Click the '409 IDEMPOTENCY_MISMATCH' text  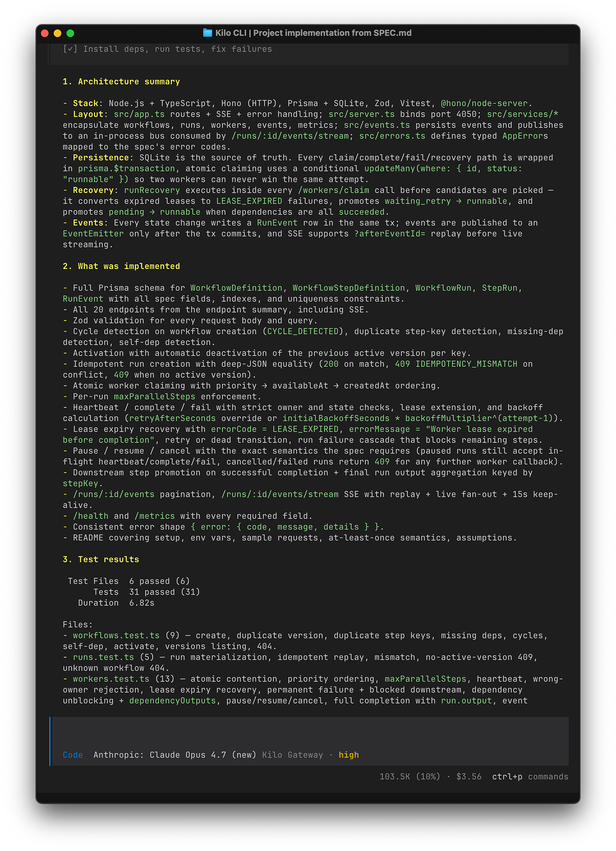456,364
